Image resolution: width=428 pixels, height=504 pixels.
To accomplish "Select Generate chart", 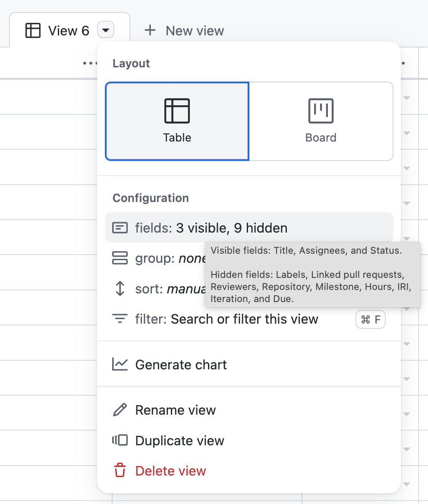I will 249,365.
